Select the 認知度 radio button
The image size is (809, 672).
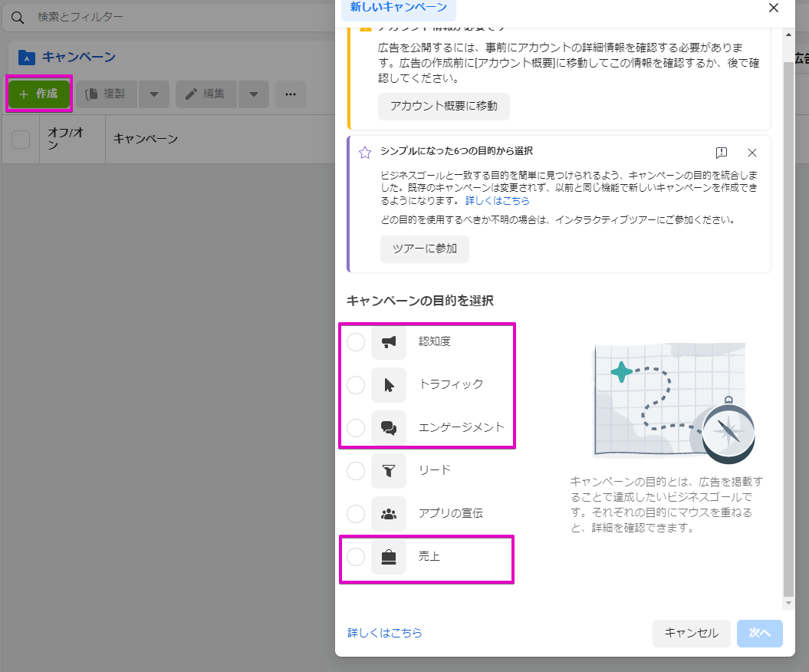(356, 342)
